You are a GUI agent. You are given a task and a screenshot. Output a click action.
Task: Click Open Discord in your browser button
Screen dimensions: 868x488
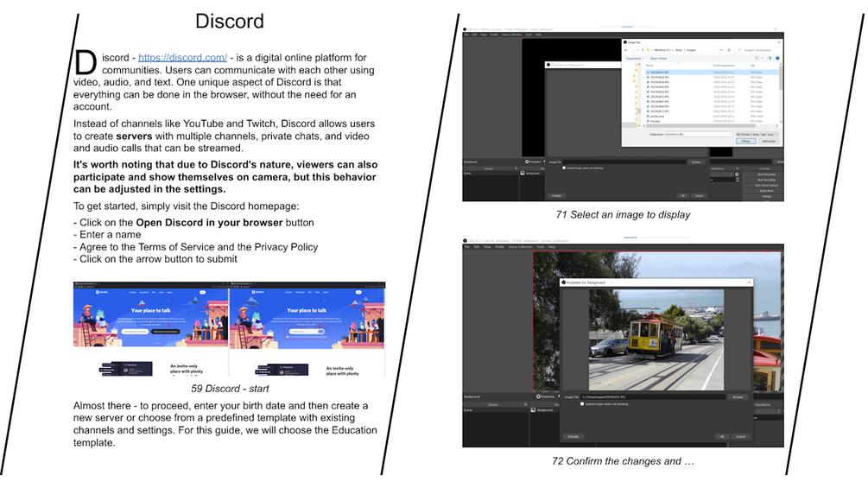(166, 332)
